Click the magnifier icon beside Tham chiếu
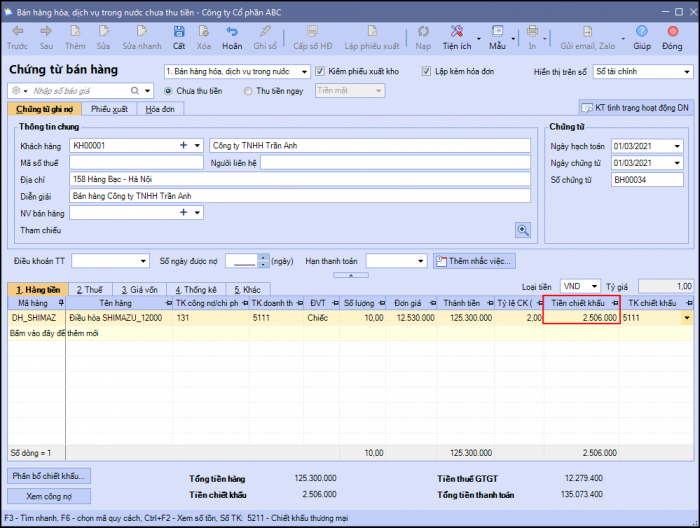This screenshot has height=528, width=700. 522,230
